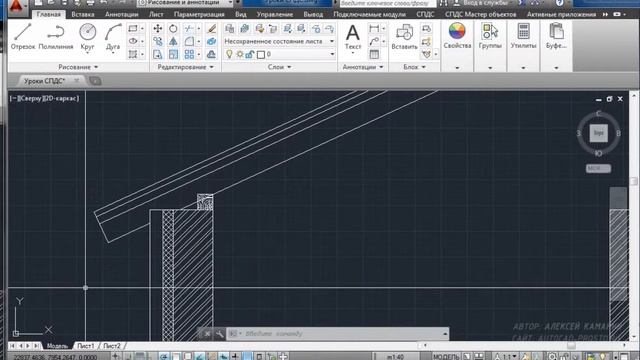Open the Dimension tool dropdown arrow

[383, 29]
